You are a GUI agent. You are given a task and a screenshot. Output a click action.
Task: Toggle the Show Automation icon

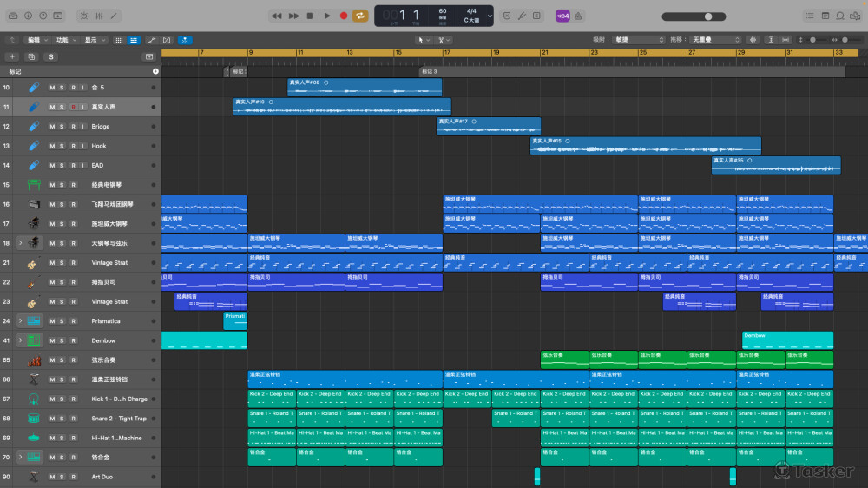[151, 40]
